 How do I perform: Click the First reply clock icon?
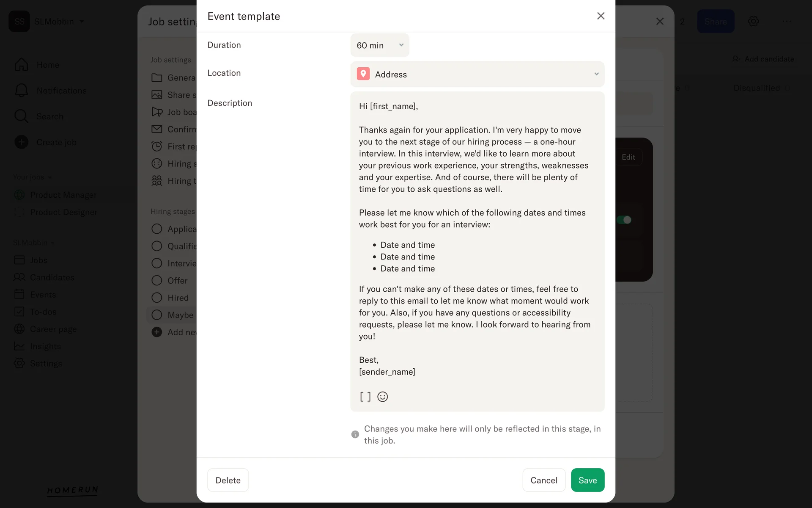(157, 146)
